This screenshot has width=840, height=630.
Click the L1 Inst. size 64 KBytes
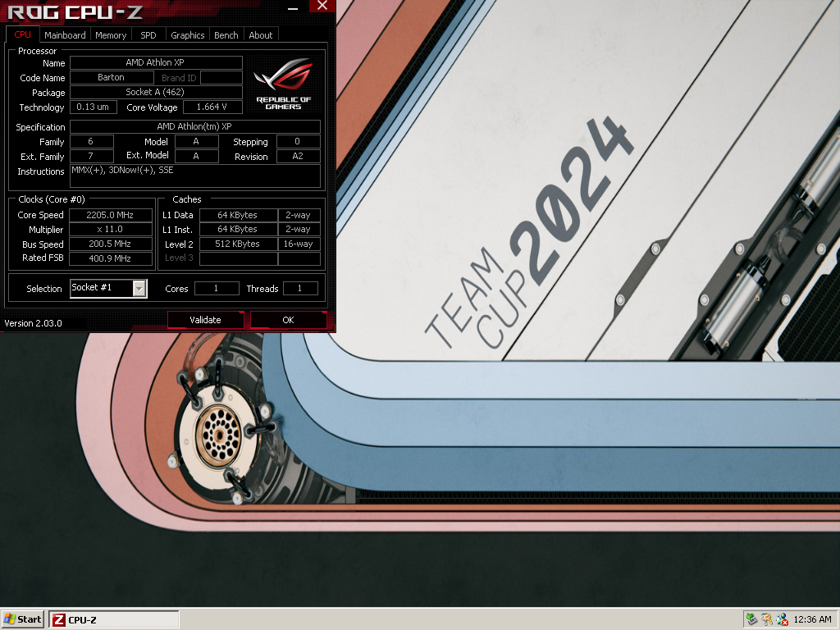238,230
